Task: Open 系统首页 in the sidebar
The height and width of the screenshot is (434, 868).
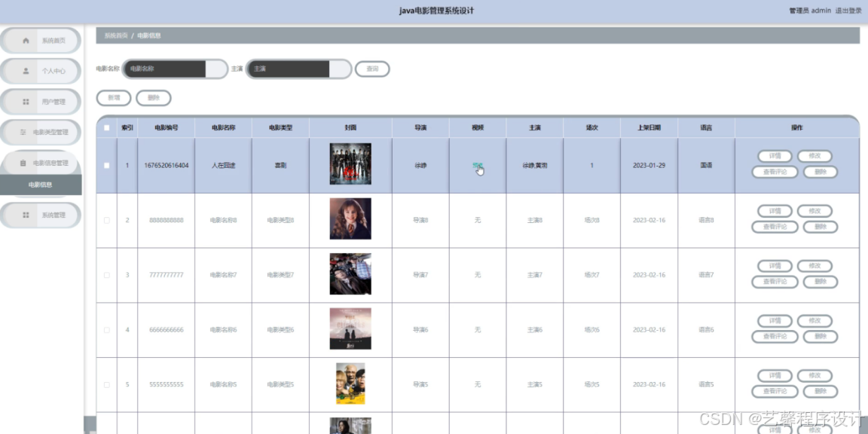Action: (x=41, y=41)
